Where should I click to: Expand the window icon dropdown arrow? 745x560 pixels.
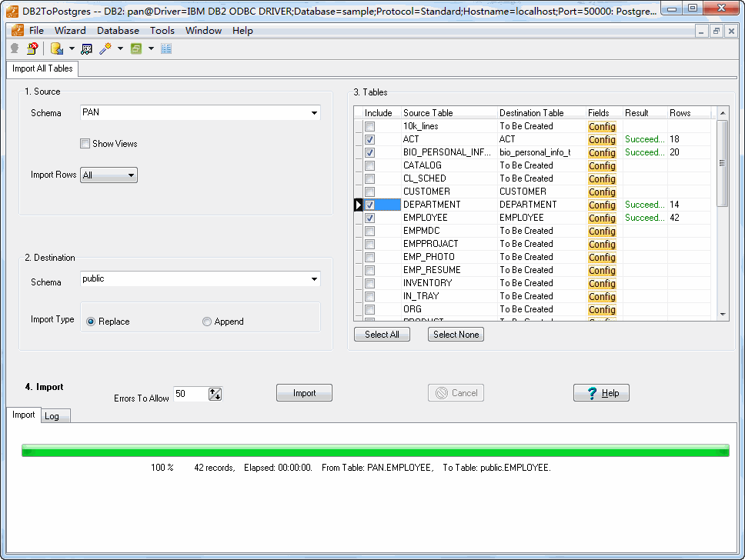click(x=151, y=48)
